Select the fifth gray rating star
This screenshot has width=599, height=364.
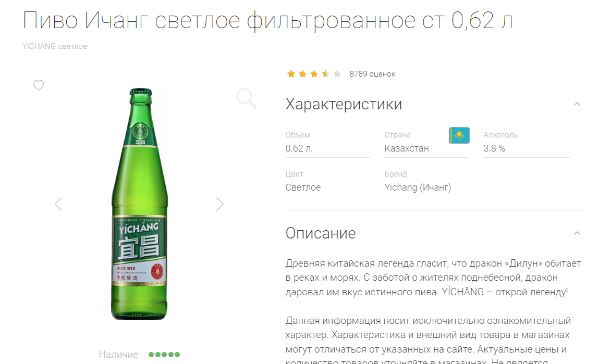coord(337,73)
